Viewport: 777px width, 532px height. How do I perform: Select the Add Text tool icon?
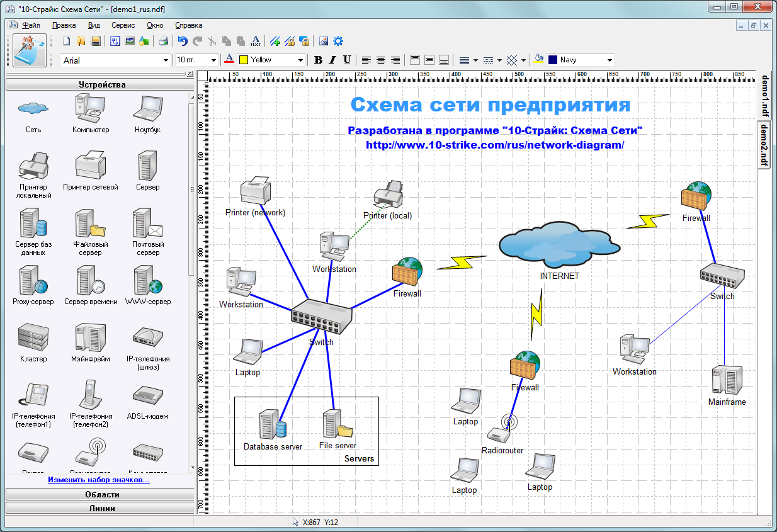(255, 42)
